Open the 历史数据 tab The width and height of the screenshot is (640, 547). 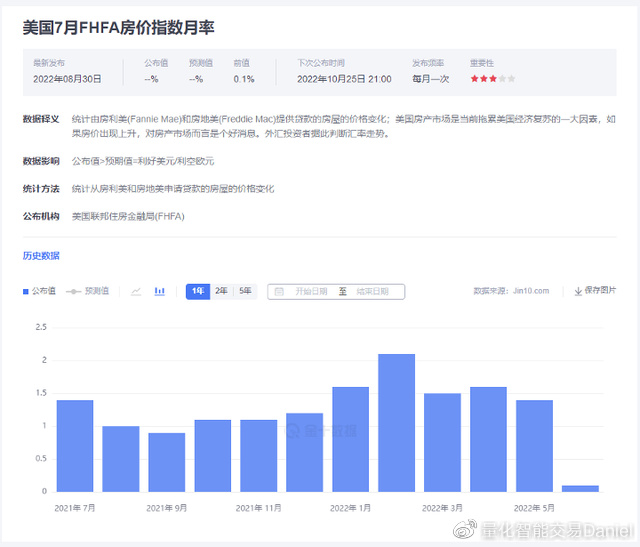click(41, 256)
